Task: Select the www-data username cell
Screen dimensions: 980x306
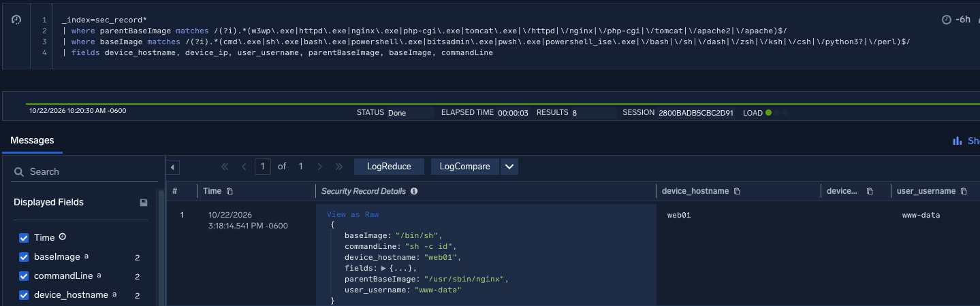Action: point(921,216)
